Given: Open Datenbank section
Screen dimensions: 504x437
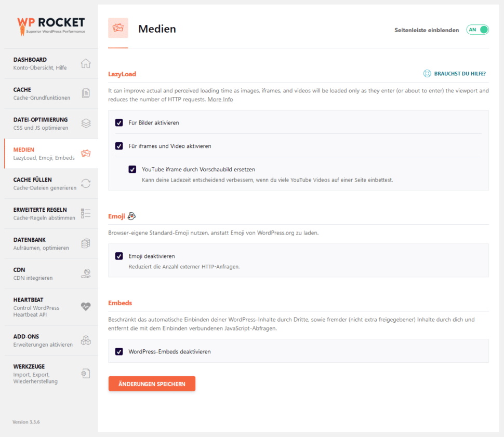Looking at the screenshot, I should [51, 244].
